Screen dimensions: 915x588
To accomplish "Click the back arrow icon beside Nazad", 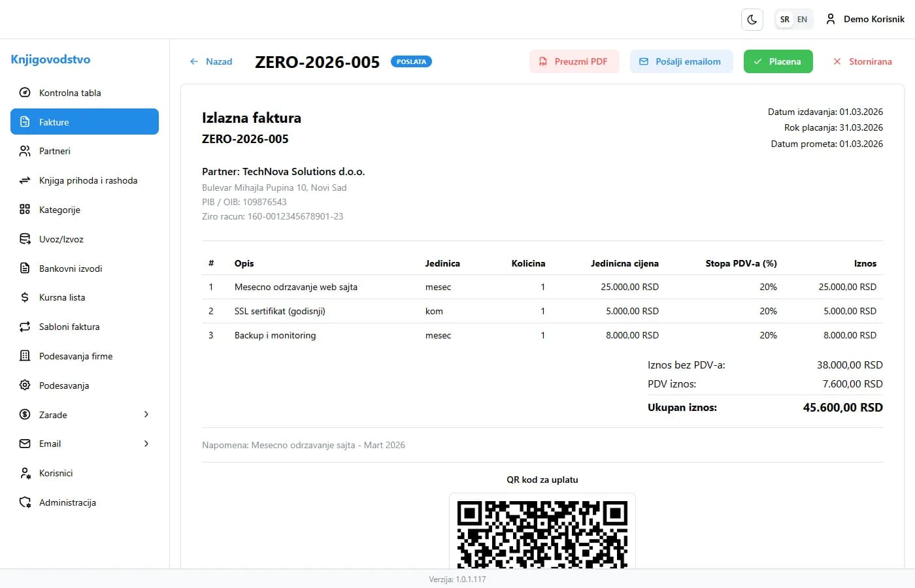I will [x=194, y=61].
